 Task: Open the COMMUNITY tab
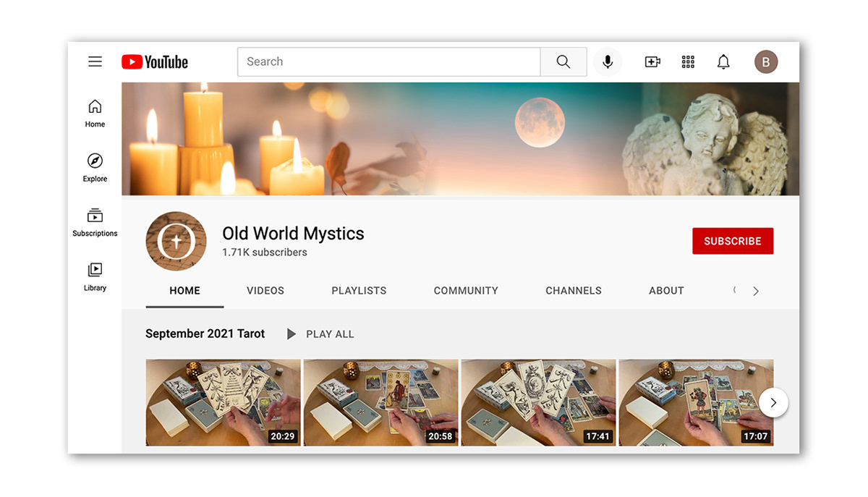coord(466,291)
